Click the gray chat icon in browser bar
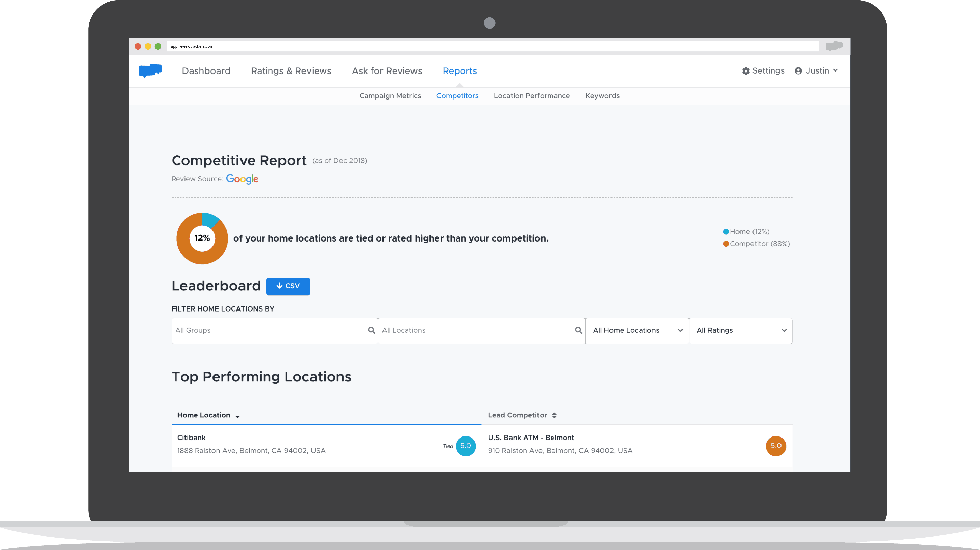This screenshot has height=550, width=980. pos(834,46)
